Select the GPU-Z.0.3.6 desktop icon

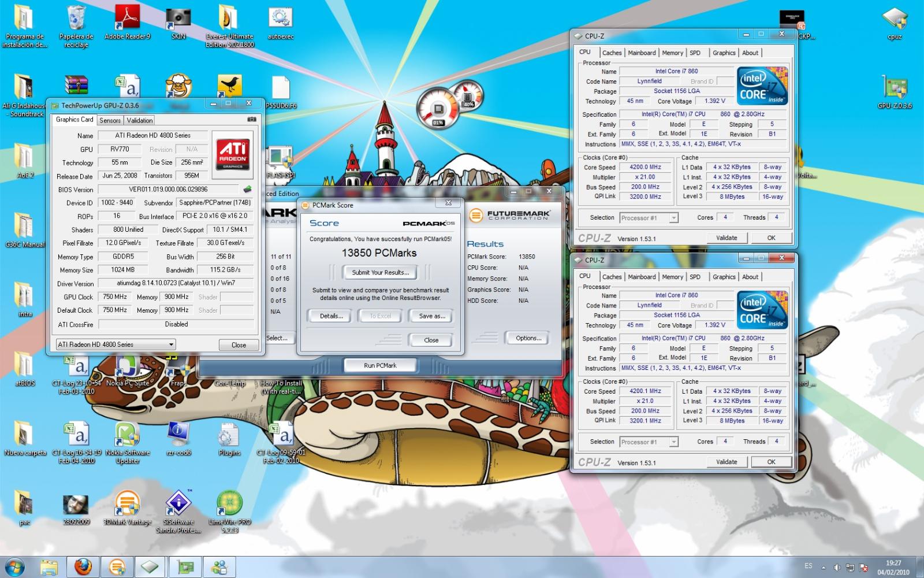click(895, 91)
